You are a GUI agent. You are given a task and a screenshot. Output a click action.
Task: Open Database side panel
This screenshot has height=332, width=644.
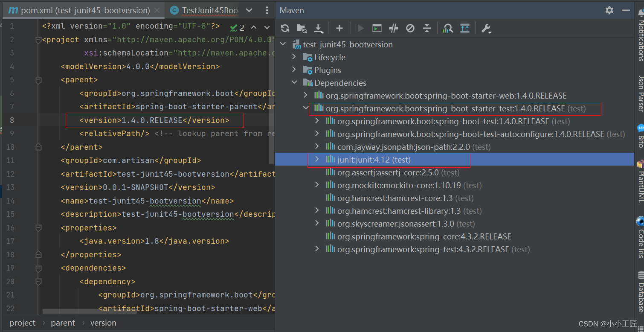coord(640,292)
